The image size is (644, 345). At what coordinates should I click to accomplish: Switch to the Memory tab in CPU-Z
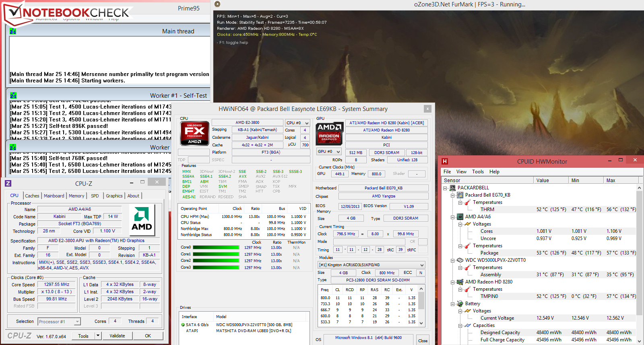pos(76,196)
